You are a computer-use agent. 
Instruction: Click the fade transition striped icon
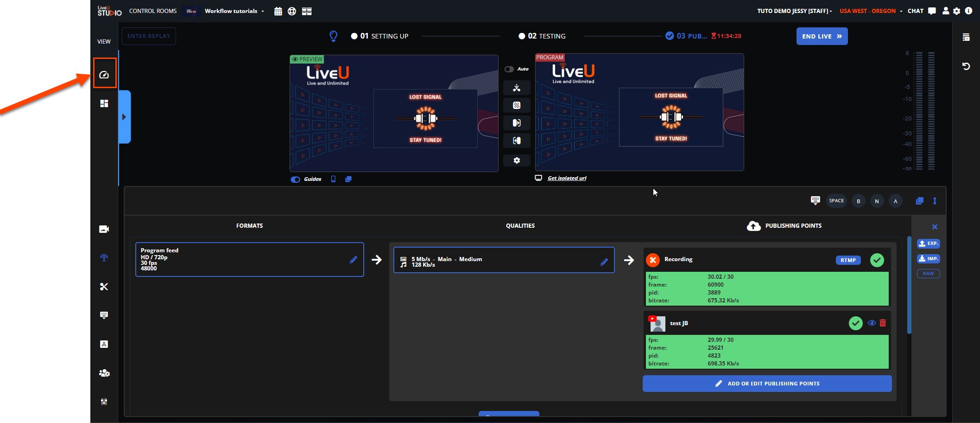517,105
